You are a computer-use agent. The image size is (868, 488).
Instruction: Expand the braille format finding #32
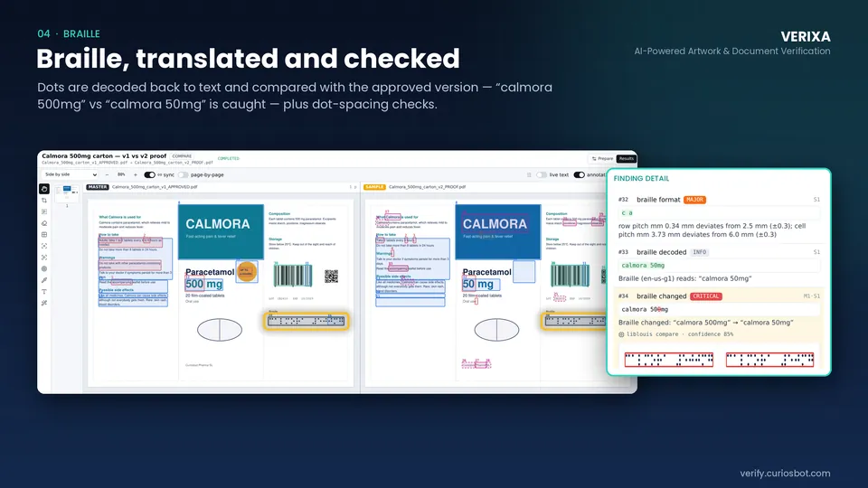(x=719, y=200)
